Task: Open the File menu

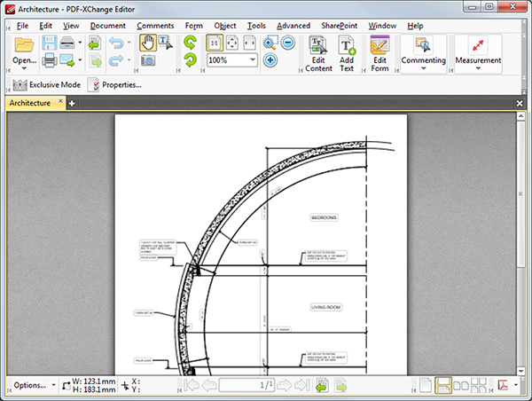Action: [x=22, y=26]
